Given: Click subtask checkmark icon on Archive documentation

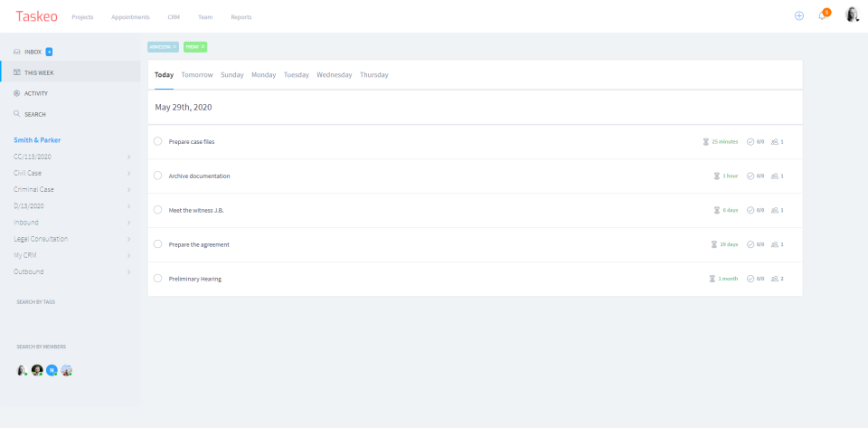Looking at the screenshot, I should tap(750, 176).
